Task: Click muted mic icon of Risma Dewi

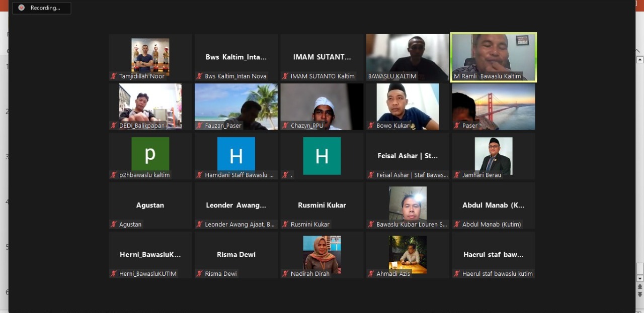Action: click(x=200, y=274)
